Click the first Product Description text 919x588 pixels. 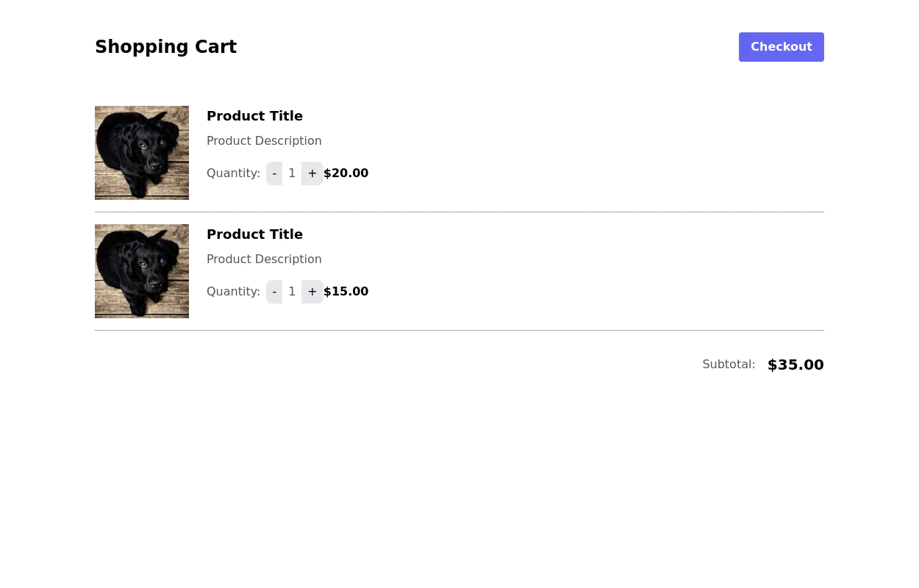[x=264, y=141]
